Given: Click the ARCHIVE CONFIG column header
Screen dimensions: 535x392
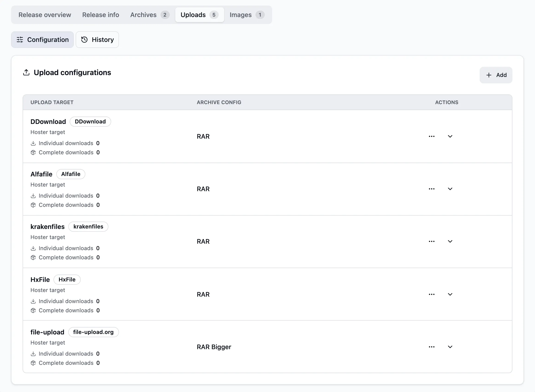Looking at the screenshot, I should pyautogui.click(x=219, y=102).
